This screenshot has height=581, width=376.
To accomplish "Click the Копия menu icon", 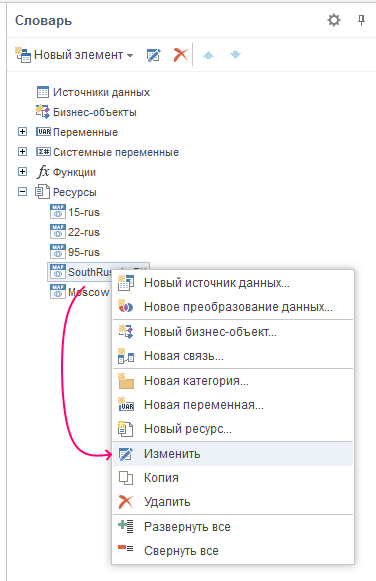I will (126, 478).
